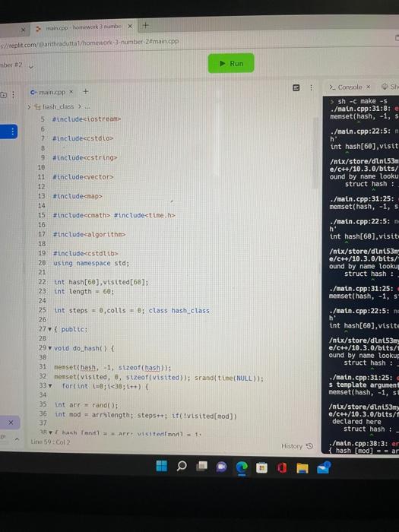
Task: Click line number 22 in gutter
Action: coord(42,282)
